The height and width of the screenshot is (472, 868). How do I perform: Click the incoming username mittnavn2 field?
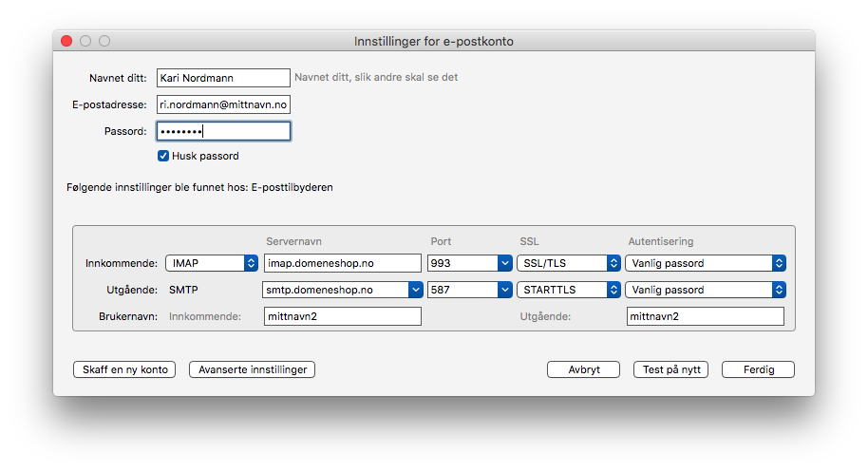pyautogui.click(x=343, y=316)
